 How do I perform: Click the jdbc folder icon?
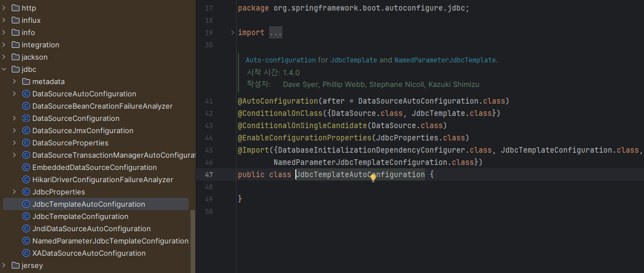[16, 70]
